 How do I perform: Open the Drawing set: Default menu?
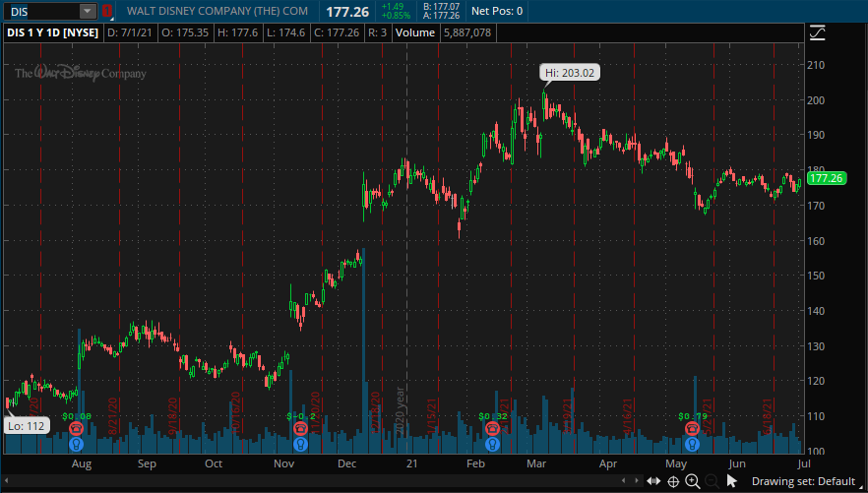click(x=803, y=481)
